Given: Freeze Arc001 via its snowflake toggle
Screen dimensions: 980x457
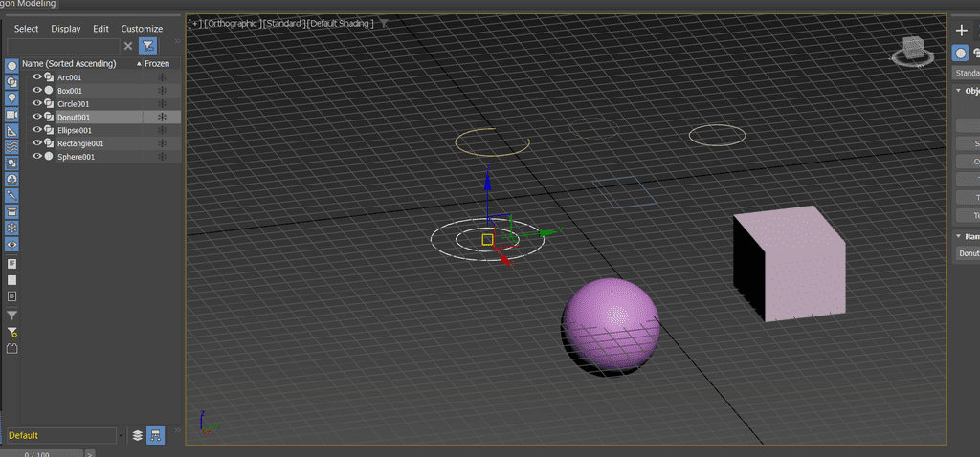Looking at the screenshot, I should [161, 77].
